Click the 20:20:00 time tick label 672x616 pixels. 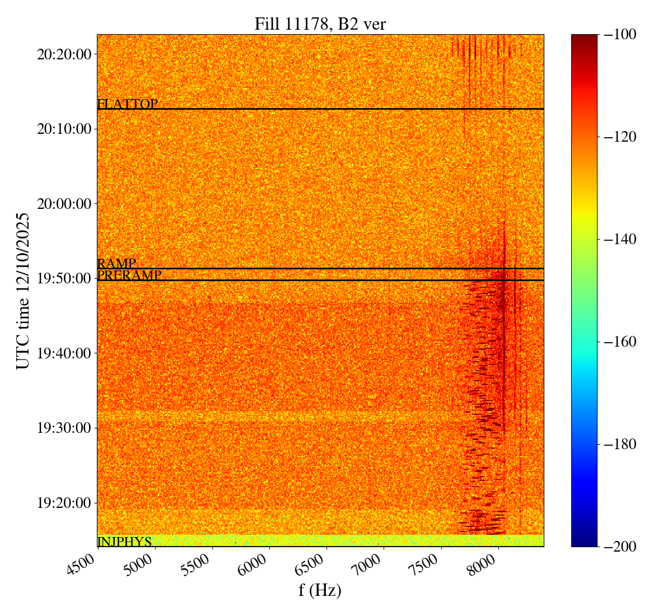click(64, 54)
